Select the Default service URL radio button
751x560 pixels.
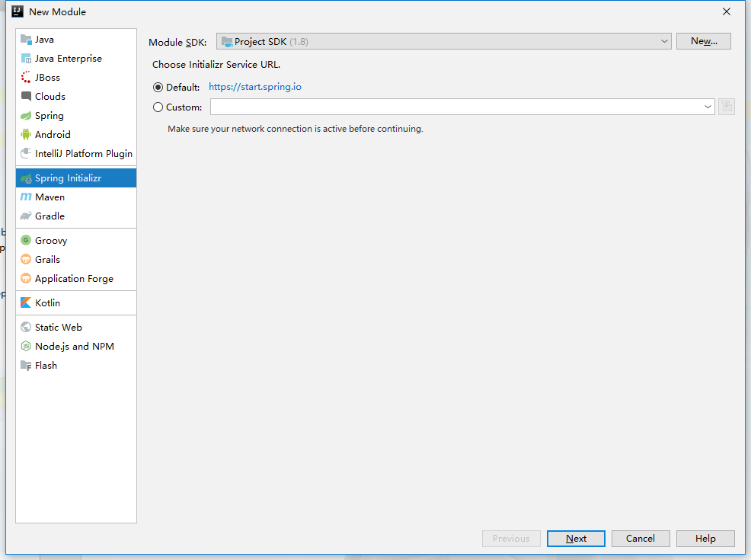pos(158,87)
